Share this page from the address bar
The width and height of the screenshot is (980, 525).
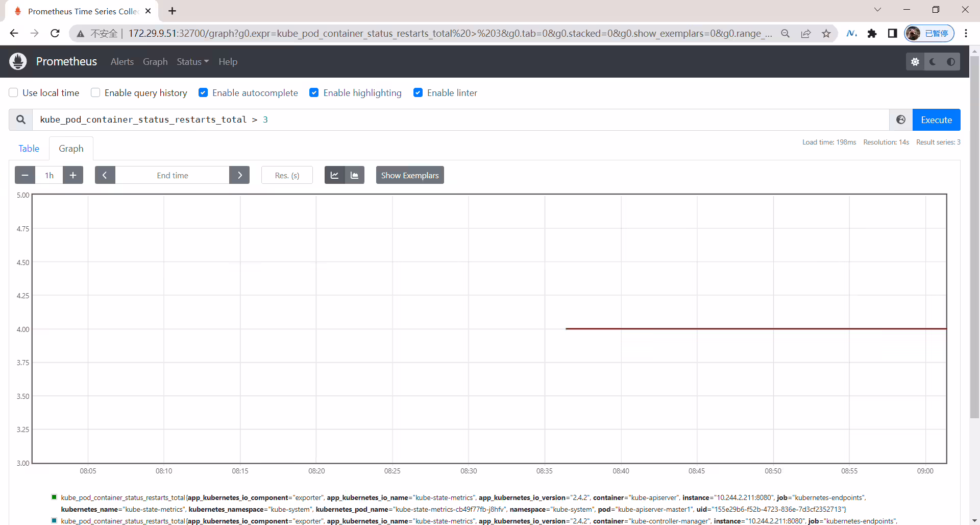click(x=806, y=34)
